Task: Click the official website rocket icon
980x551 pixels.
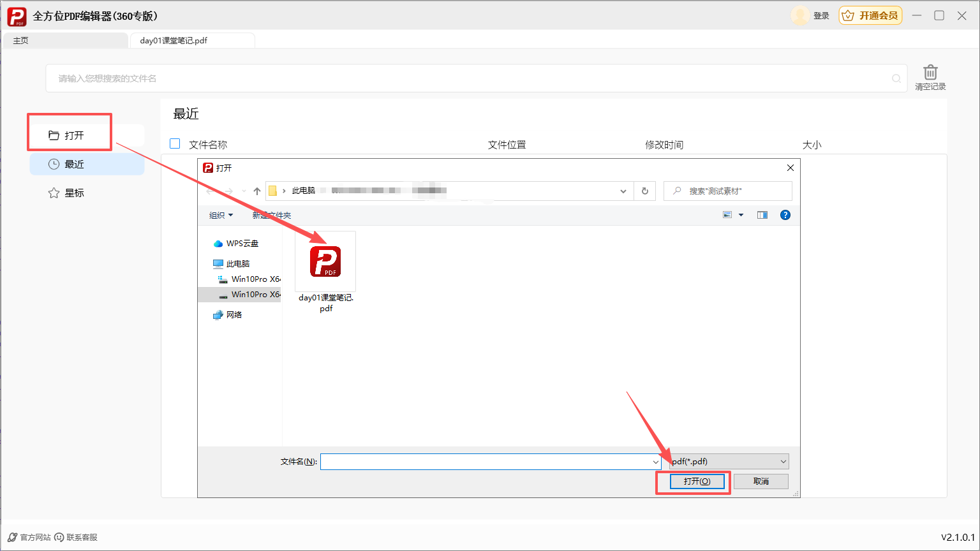Action: [13, 538]
